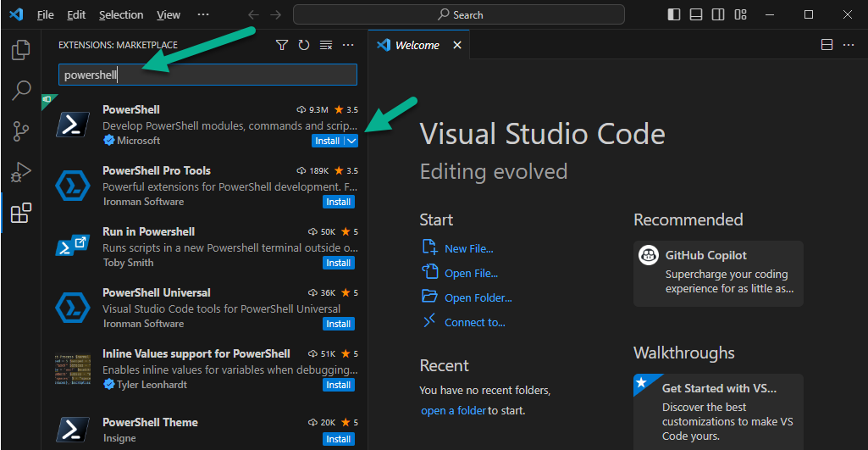This screenshot has width=868, height=450.
Task: Install the Run in Powershell extension
Action: 339,263
